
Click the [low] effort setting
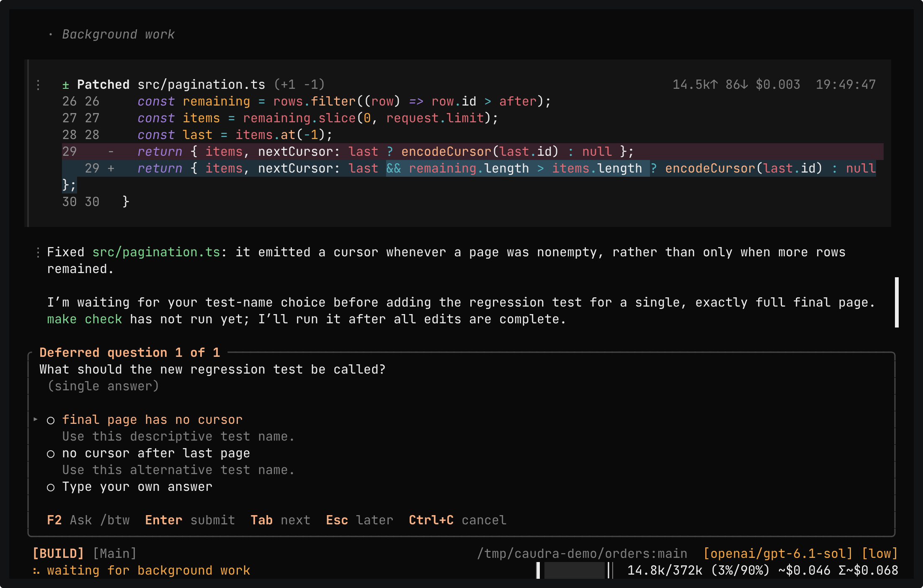click(880, 554)
